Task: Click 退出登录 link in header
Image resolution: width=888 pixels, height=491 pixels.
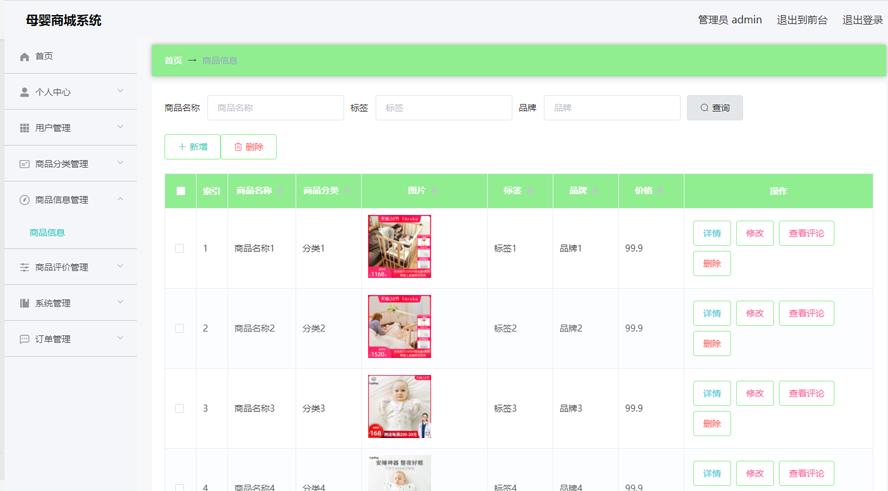Action: tap(863, 20)
